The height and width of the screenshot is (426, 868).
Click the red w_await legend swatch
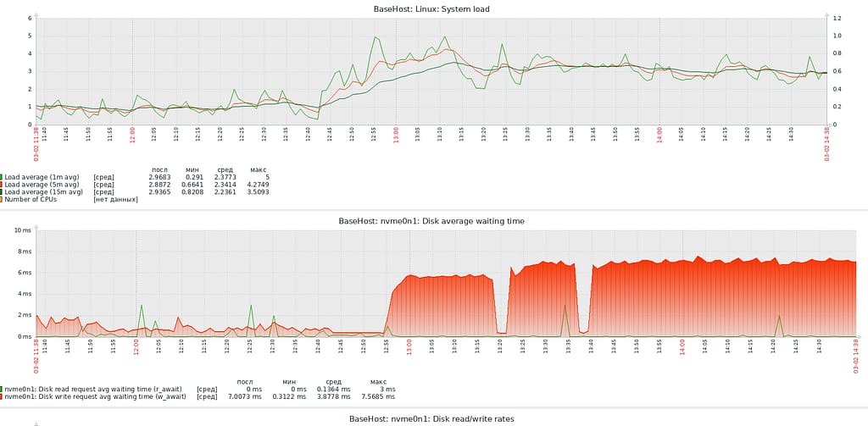[3, 396]
